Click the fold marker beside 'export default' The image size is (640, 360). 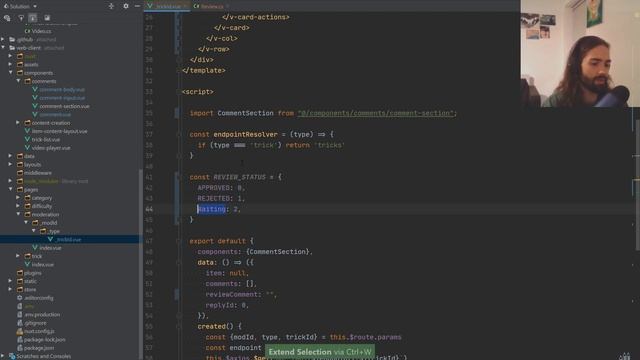coord(179,241)
